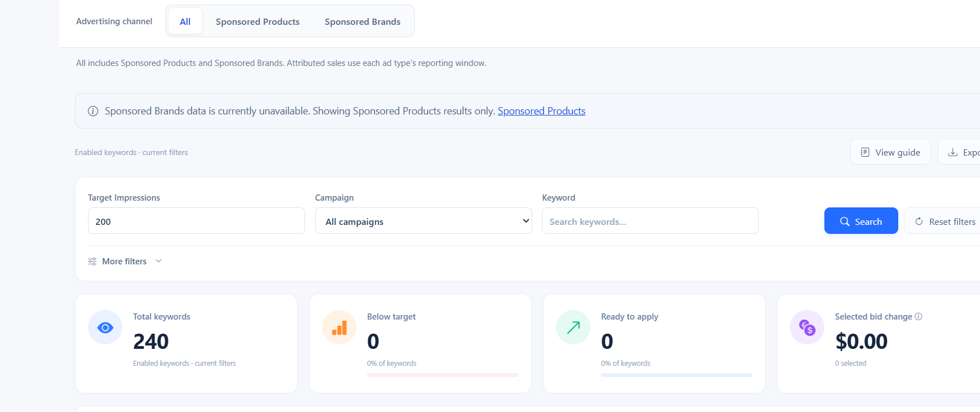
Task: Open the Sponsored Products link in the notice
Action: click(541, 111)
